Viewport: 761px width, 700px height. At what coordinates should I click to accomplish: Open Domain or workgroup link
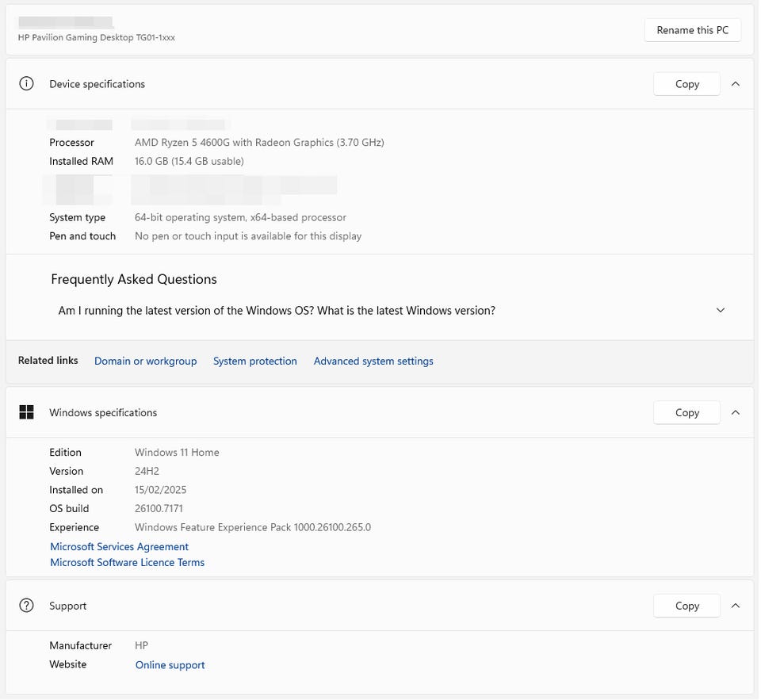145,361
